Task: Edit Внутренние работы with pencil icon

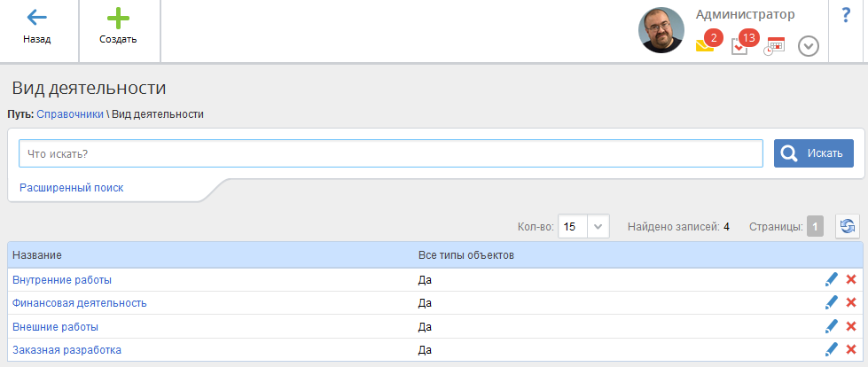Action: (831, 280)
